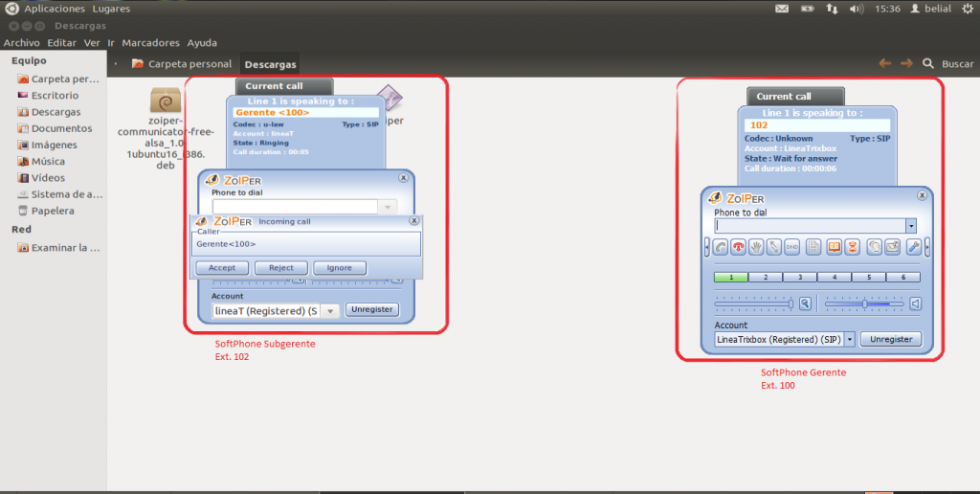Select zoiper-communicator .deb package file

click(166, 128)
